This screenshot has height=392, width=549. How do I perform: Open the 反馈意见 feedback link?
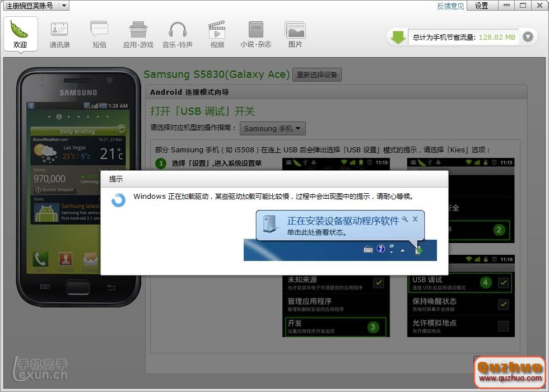(450, 6)
